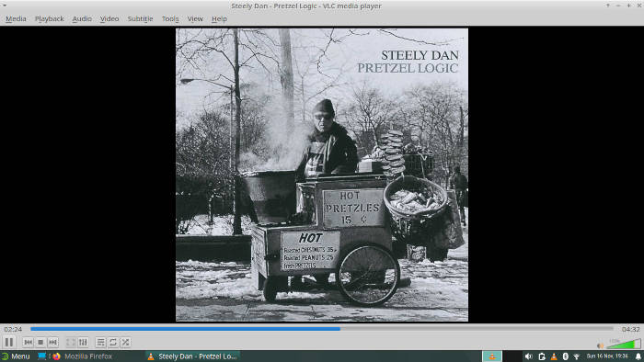Viewport: 644px width, 362px height.
Task: Open the Media menu
Action: [16, 19]
